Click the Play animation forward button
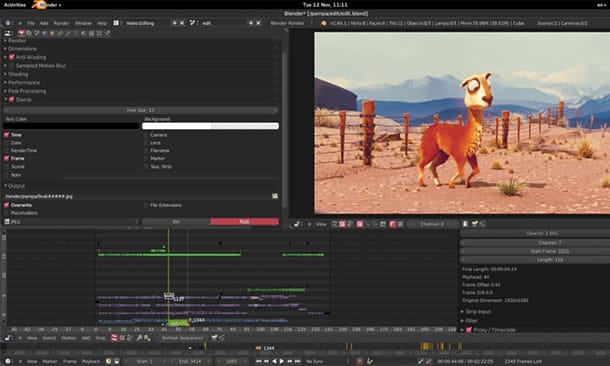Viewport: 610px width, 366px height. point(282,361)
